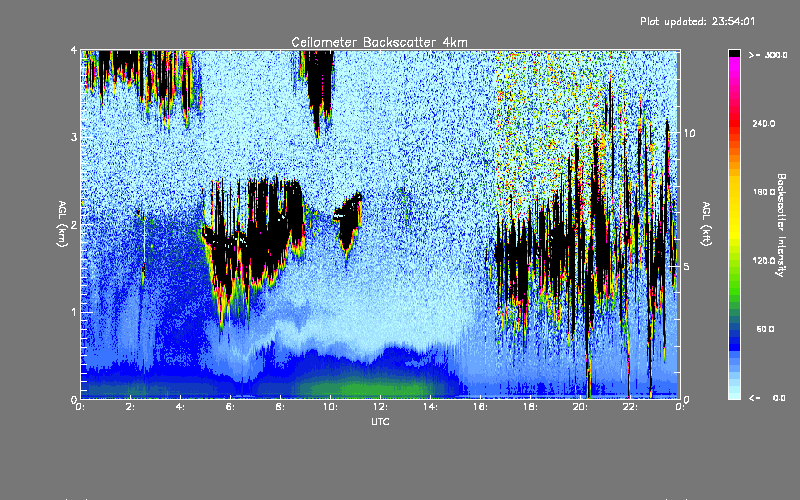The image size is (800, 500).
Task: Click the "22:" UTC tick label
Action: pos(630,407)
